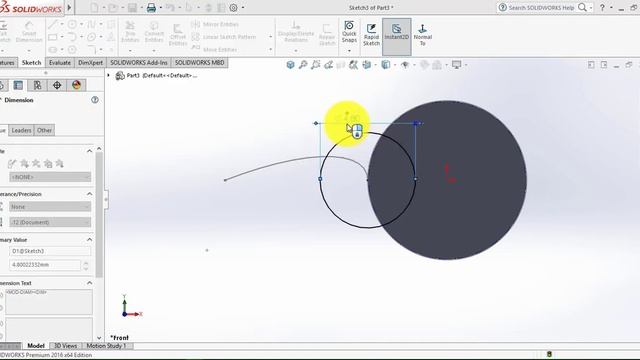Click the primary value spinner arrows
The width and height of the screenshot is (640, 360).
click(x=86, y=265)
